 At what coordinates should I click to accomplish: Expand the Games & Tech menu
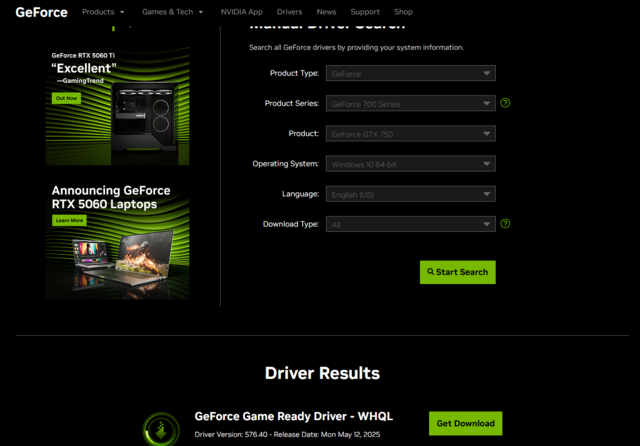coord(172,12)
